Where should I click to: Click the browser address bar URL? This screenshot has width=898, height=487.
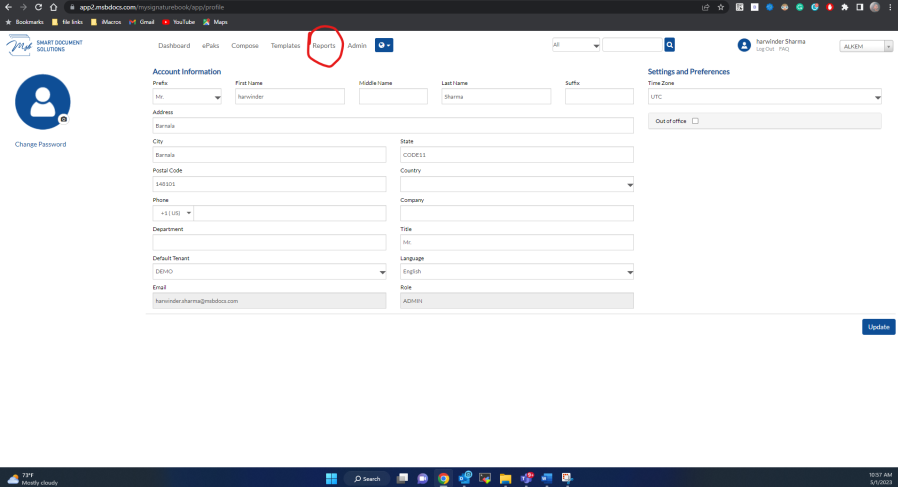(x=152, y=7)
